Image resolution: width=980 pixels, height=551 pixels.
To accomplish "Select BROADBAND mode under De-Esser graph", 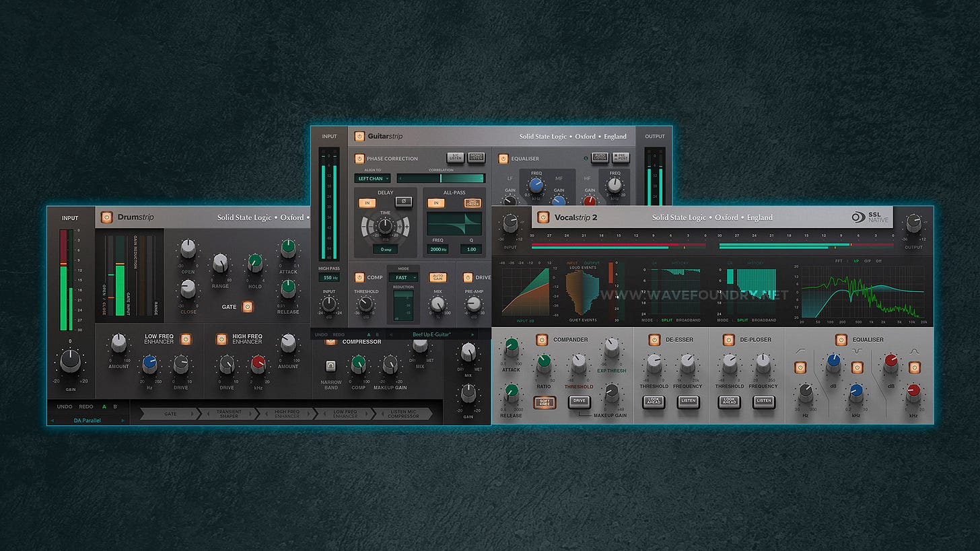I will pyautogui.click(x=690, y=320).
